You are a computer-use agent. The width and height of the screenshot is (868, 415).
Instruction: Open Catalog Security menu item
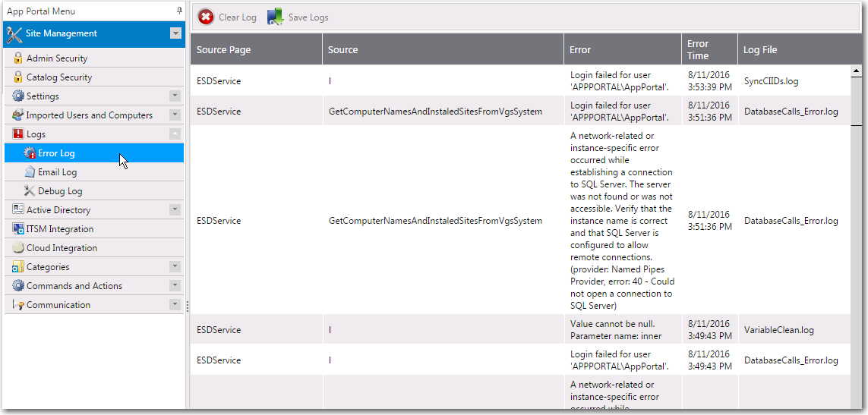tap(59, 77)
